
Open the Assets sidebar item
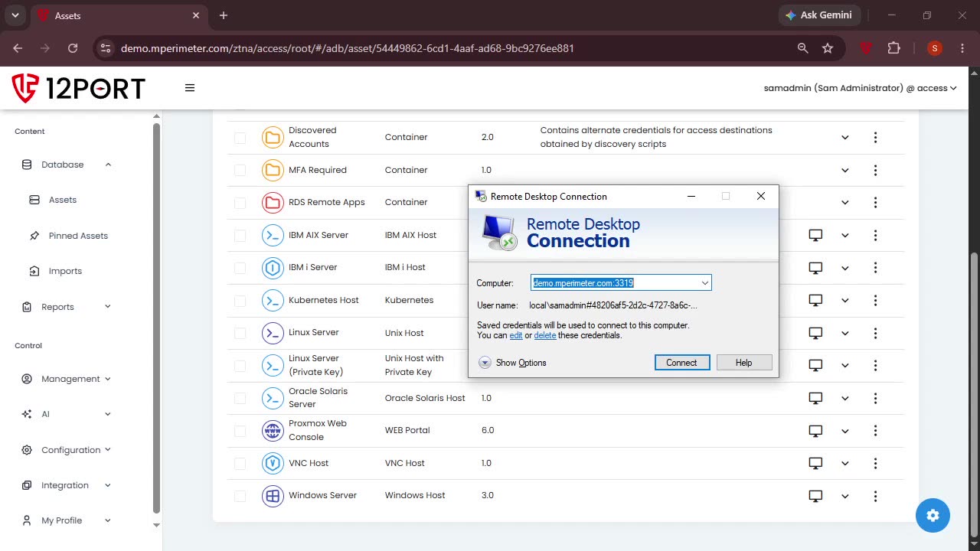coord(63,200)
